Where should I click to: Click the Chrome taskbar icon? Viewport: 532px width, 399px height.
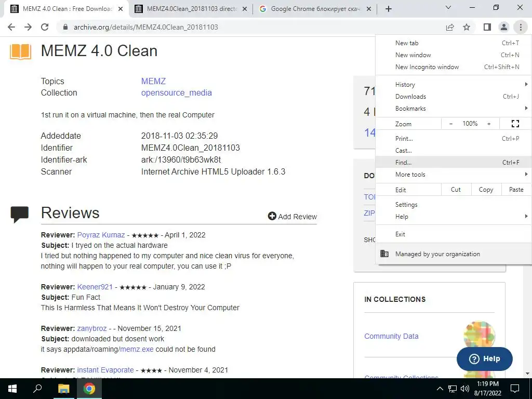(x=89, y=389)
